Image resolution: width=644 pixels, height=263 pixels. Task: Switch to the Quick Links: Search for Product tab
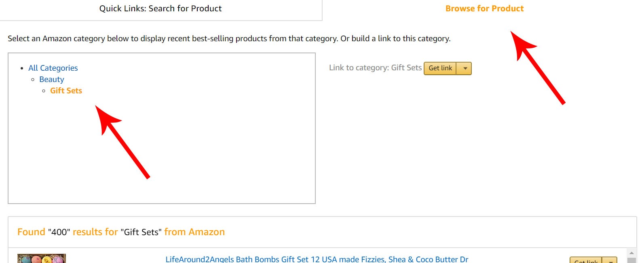tap(160, 8)
